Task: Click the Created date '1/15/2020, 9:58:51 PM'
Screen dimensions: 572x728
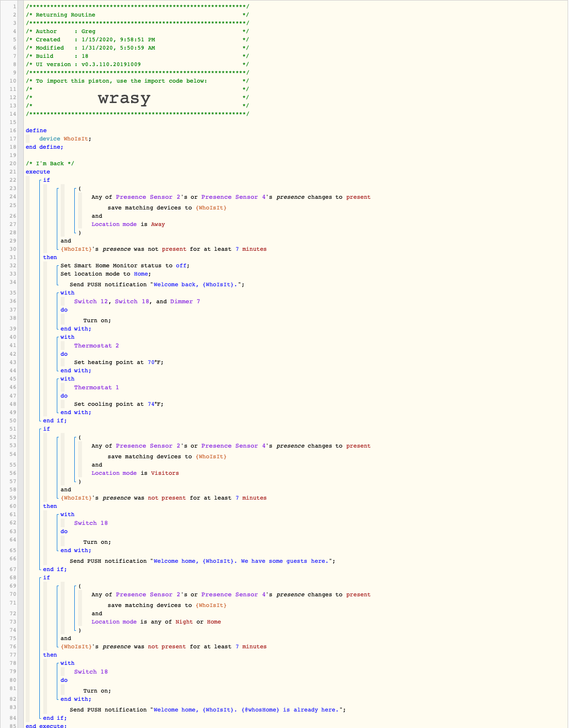Action: click(x=118, y=40)
